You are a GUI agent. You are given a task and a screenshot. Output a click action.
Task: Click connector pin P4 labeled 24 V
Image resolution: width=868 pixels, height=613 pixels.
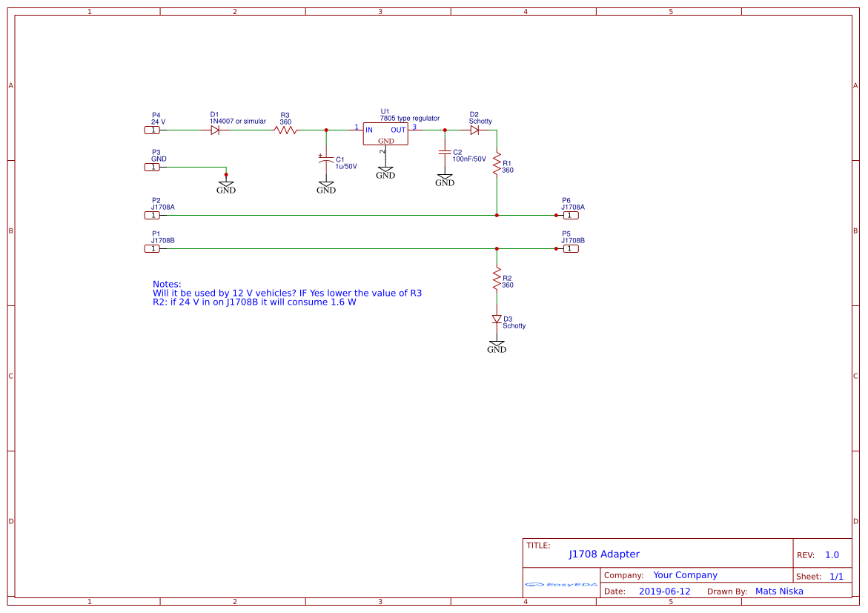152,130
